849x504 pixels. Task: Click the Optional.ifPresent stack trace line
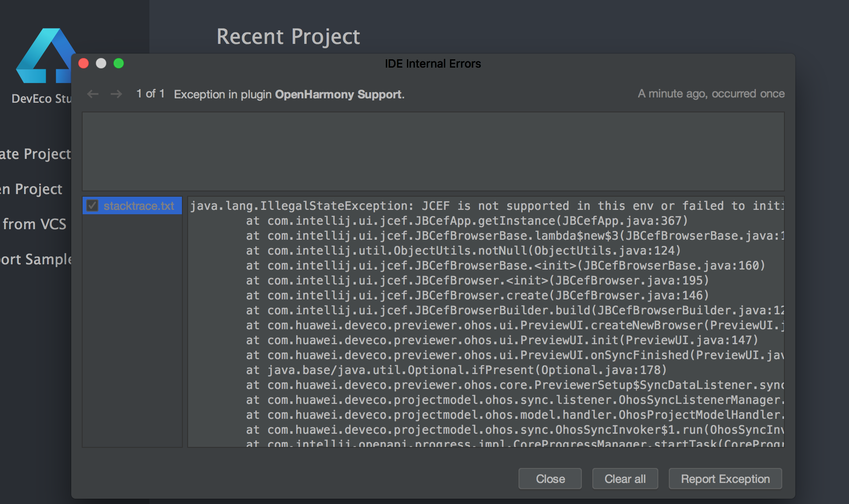point(456,370)
